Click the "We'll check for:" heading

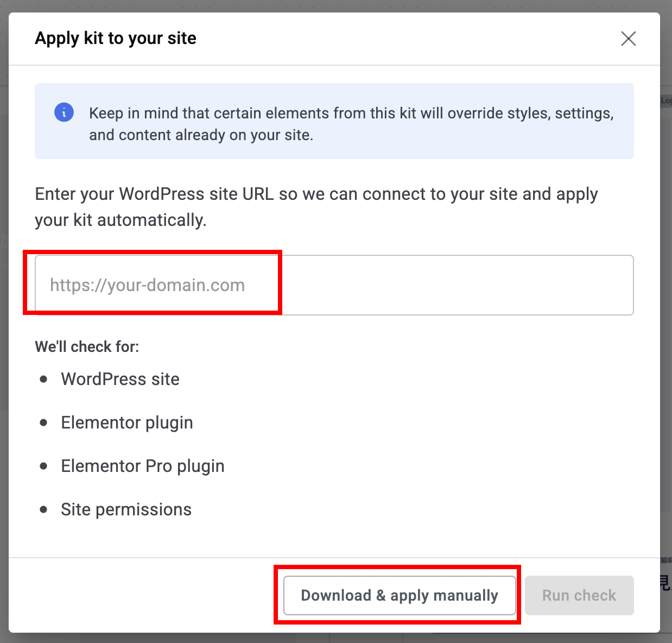(87, 346)
